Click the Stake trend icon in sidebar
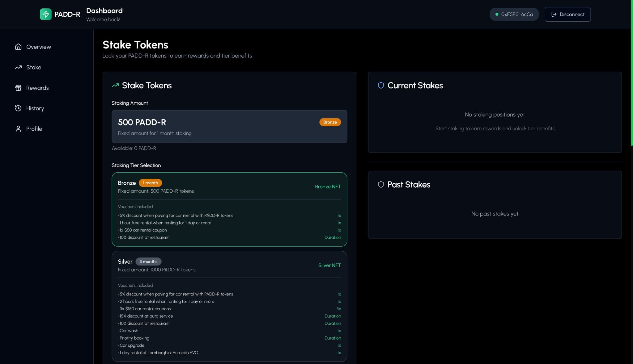The height and width of the screenshot is (364, 633). pyautogui.click(x=18, y=67)
